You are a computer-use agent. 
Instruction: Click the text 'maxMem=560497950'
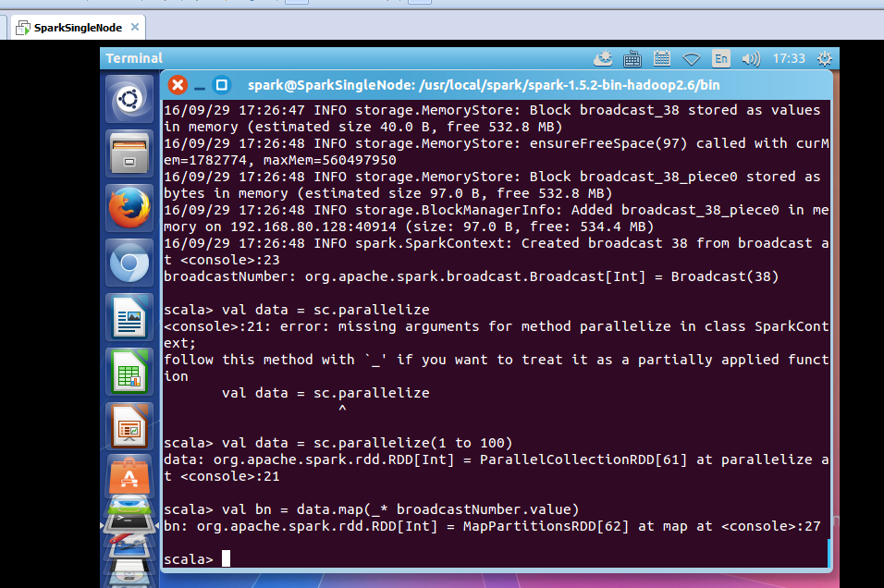[x=330, y=161]
